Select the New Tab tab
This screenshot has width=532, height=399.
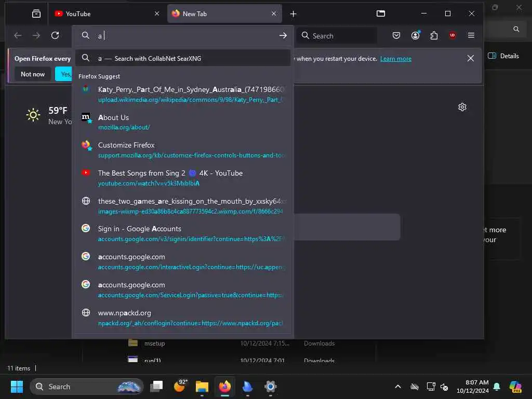[x=224, y=14]
